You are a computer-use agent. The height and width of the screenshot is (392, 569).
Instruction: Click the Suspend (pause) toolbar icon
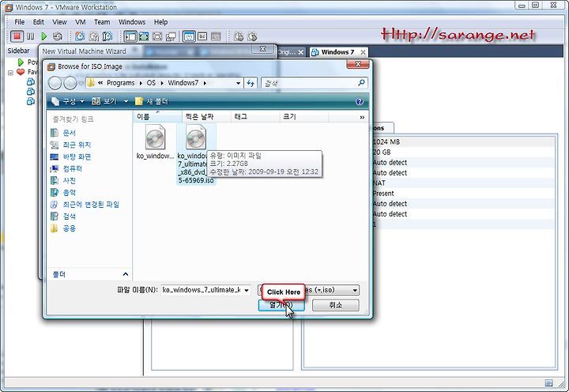click(31, 36)
